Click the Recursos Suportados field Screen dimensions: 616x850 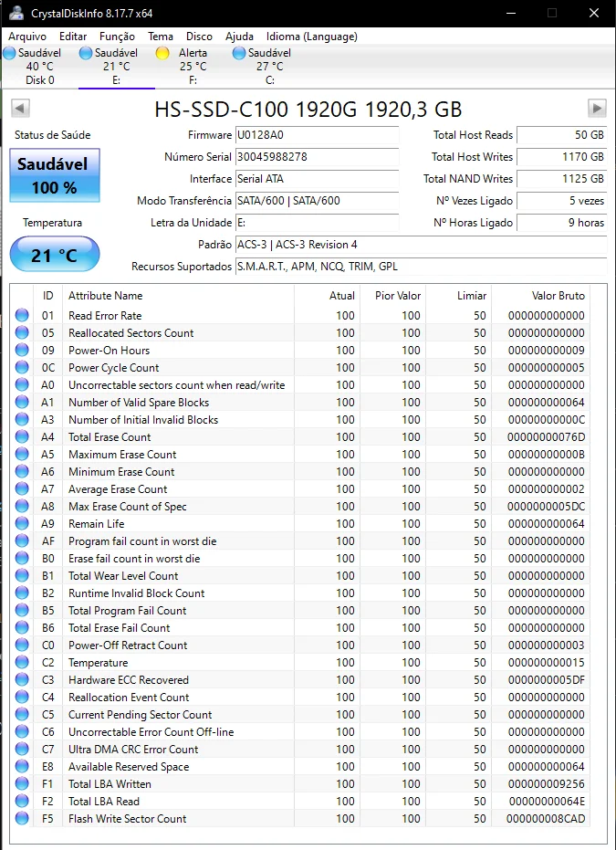click(x=422, y=267)
